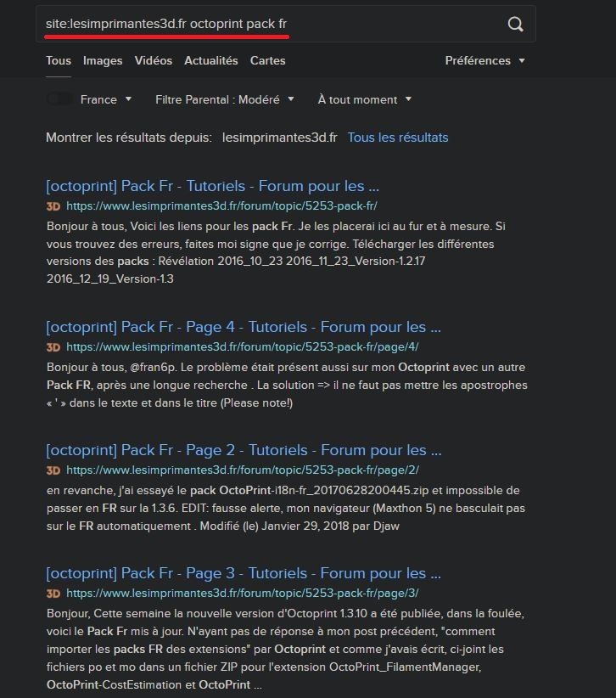The image size is (616, 698).
Task: Switch to the Actualités tab
Action: point(210,60)
